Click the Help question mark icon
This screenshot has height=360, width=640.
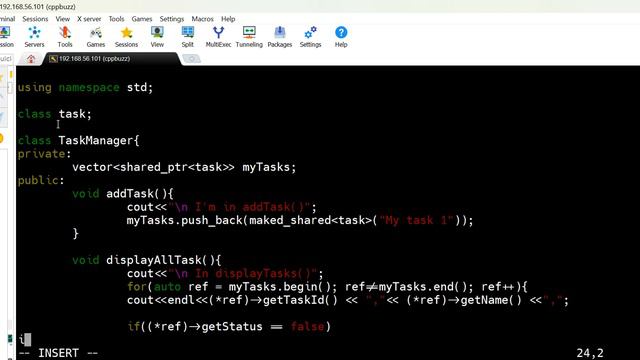[341, 37]
